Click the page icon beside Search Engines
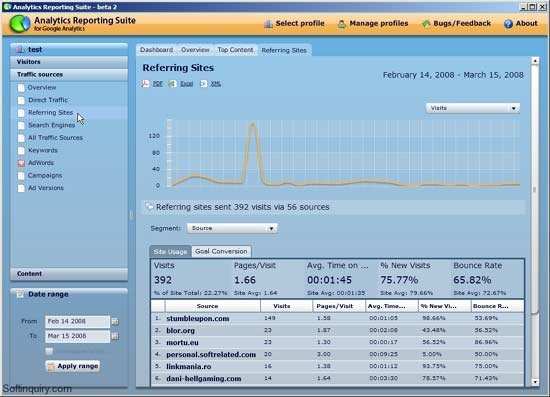The height and width of the screenshot is (397, 550). pyautogui.click(x=21, y=125)
